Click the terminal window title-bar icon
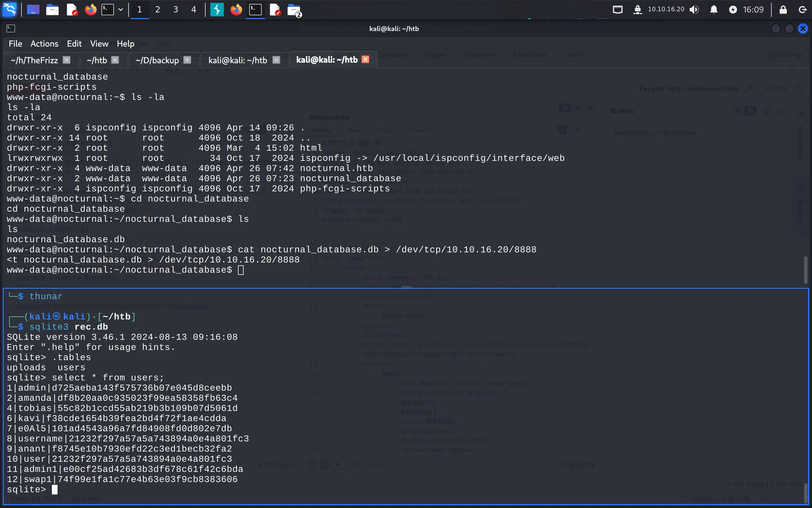This screenshot has height=508, width=812. click(11, 29)
